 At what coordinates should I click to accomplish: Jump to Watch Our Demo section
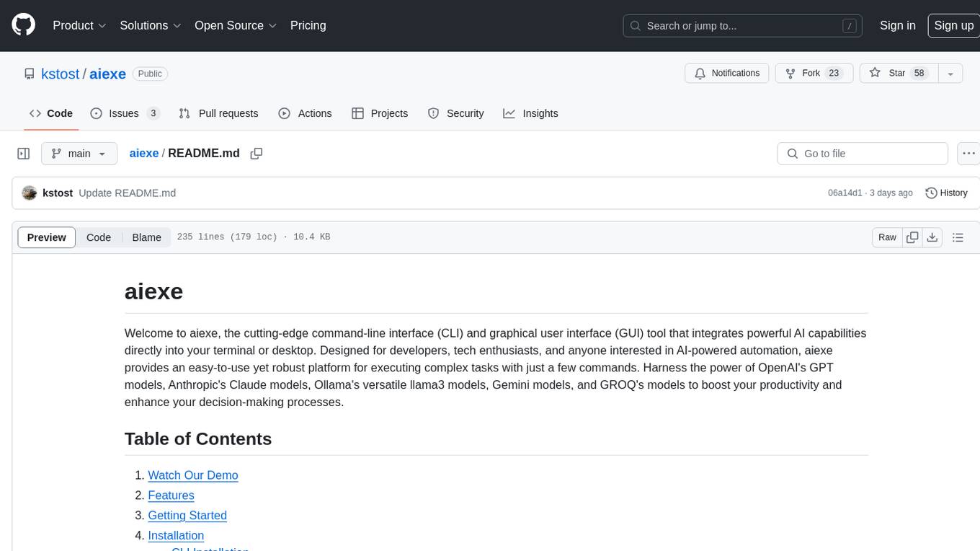tap(193, 475)
